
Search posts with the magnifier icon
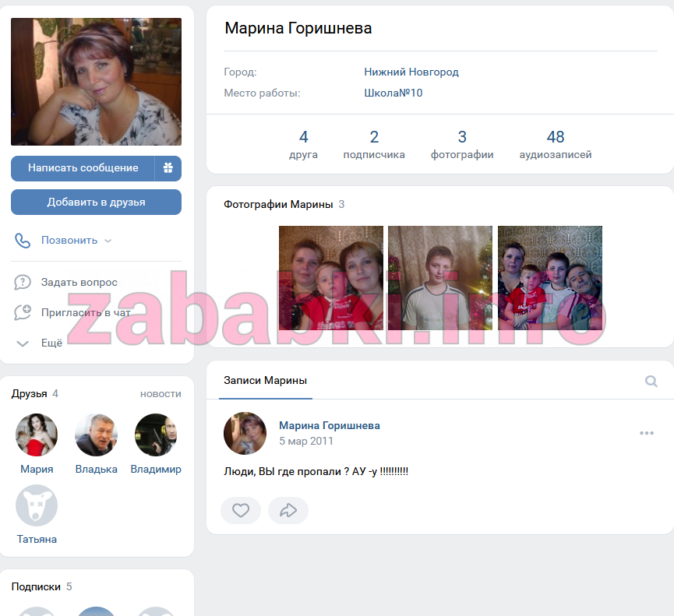point(651,381)
